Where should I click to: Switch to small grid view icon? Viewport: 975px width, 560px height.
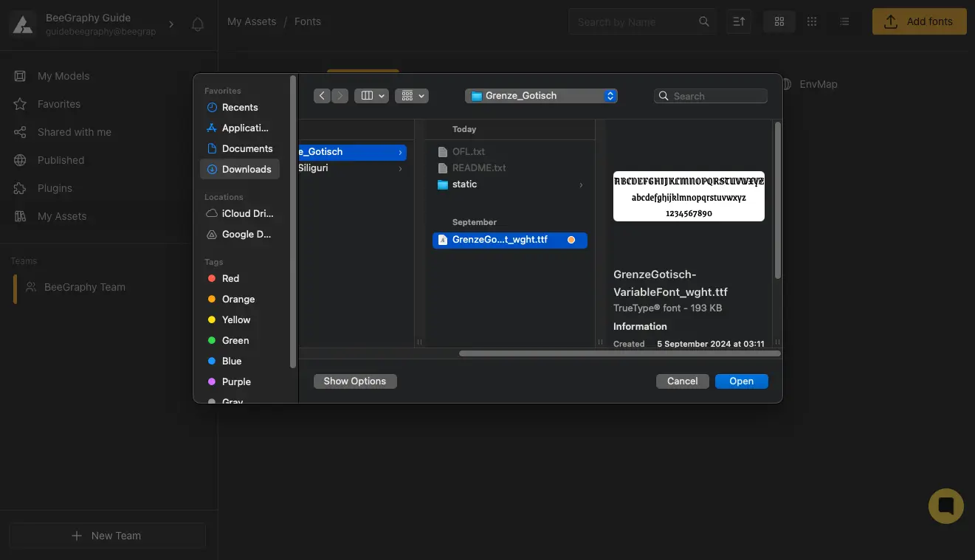coord(812,22)
